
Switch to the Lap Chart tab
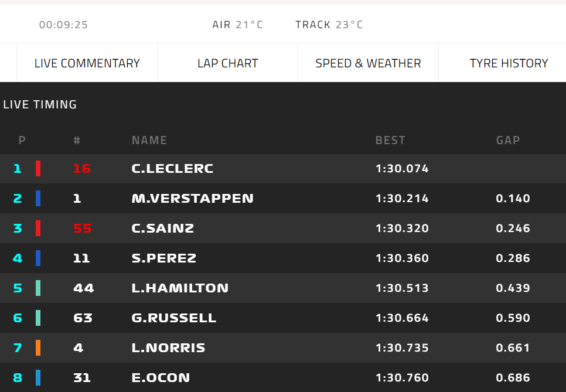coord(227,63)
